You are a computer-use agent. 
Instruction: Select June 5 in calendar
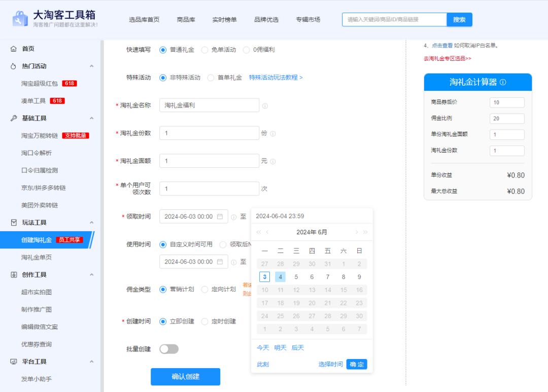pos(296,277)
